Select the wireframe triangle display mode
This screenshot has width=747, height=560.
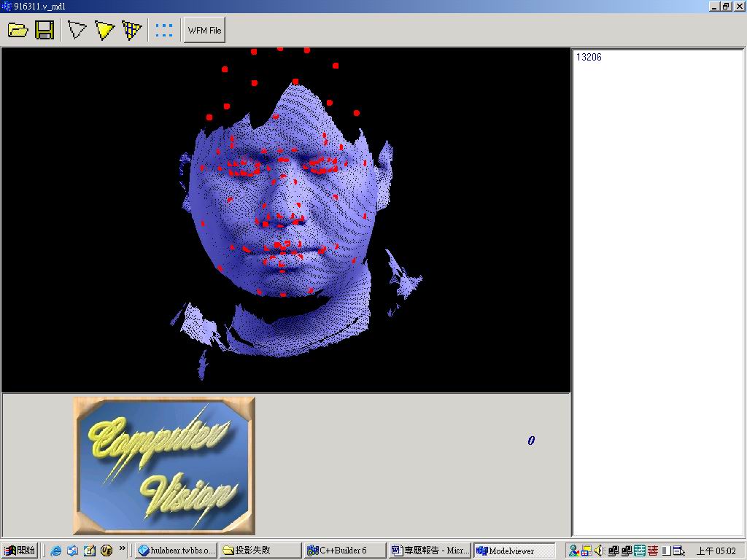point(77,30)
